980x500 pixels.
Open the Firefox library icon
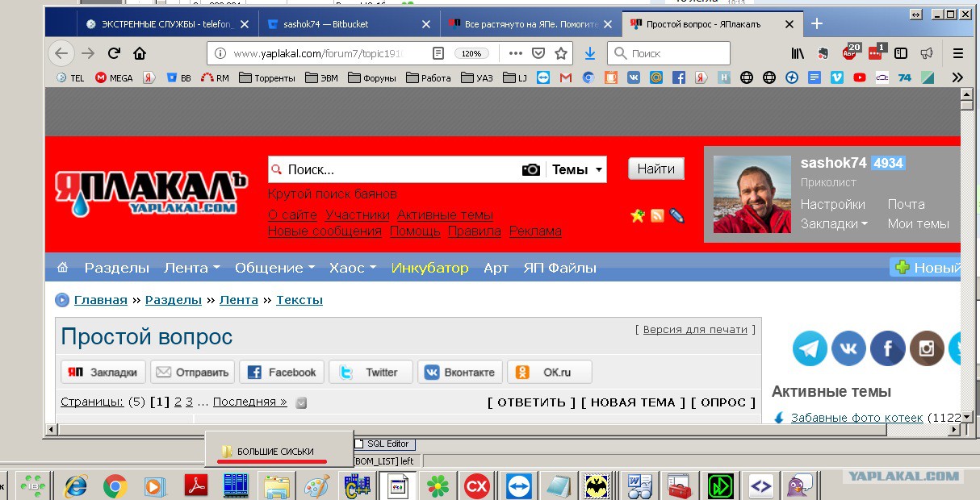tap(798, 53)
